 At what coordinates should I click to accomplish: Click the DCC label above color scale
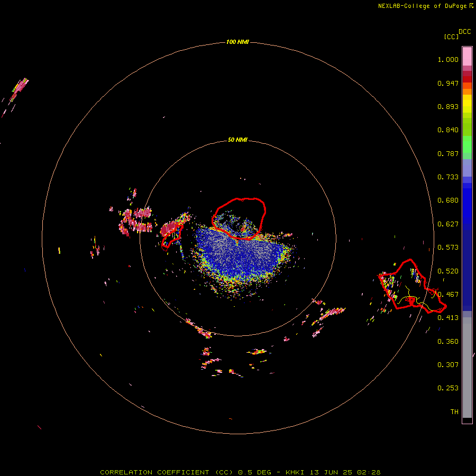465,32
